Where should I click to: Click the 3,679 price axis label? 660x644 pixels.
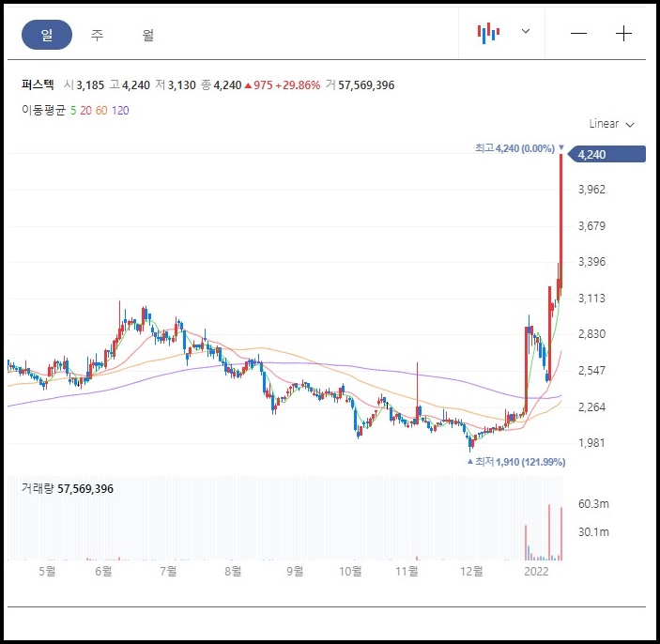(591, 225)
